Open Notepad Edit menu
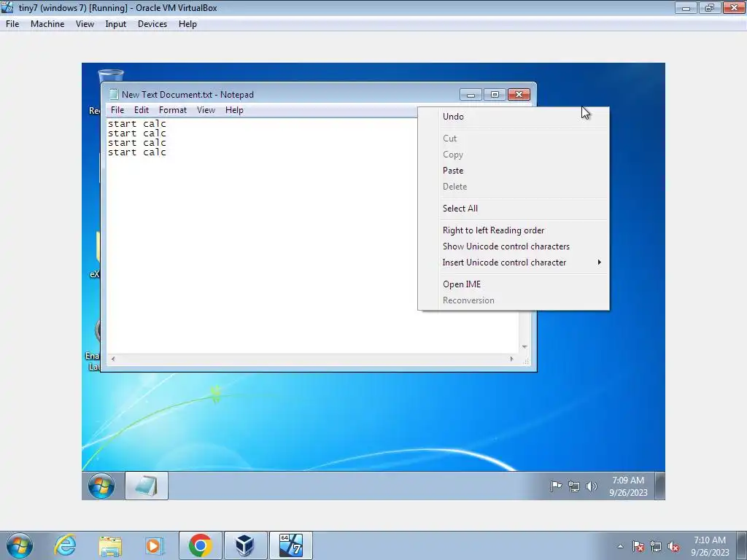The width and height of the screenshot is (747, 560). click(142, 110)
